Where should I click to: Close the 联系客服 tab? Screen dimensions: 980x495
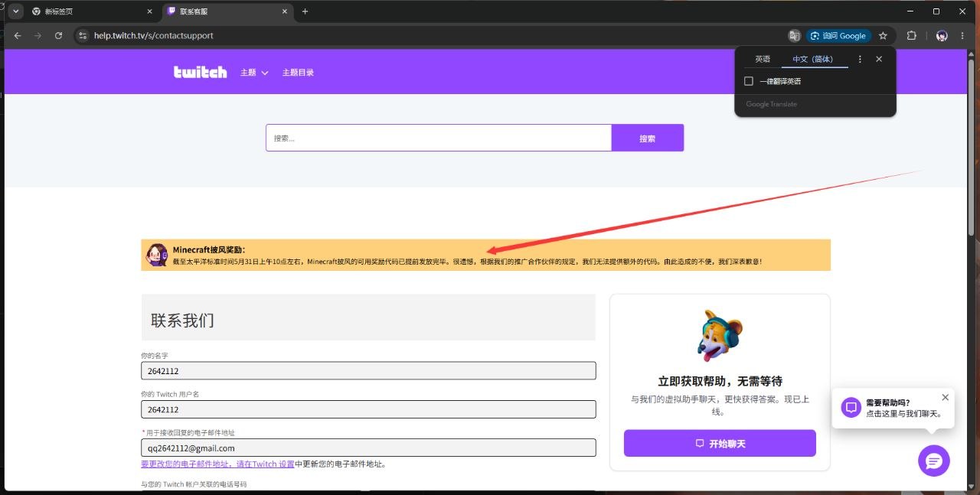click(x=285, y=11)
